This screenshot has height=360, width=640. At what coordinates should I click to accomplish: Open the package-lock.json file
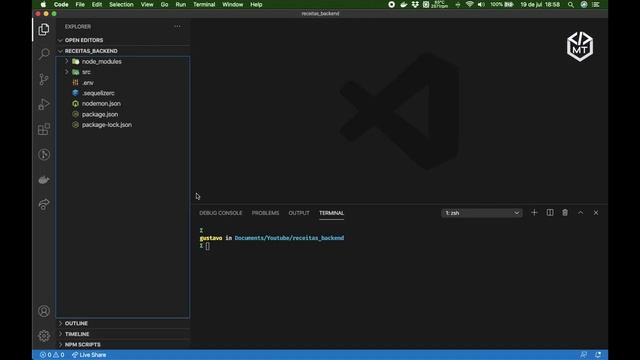pos(107,125)
